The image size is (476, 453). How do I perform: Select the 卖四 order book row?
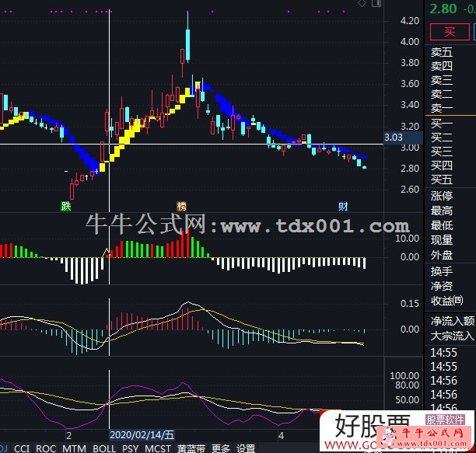[442, 66]
